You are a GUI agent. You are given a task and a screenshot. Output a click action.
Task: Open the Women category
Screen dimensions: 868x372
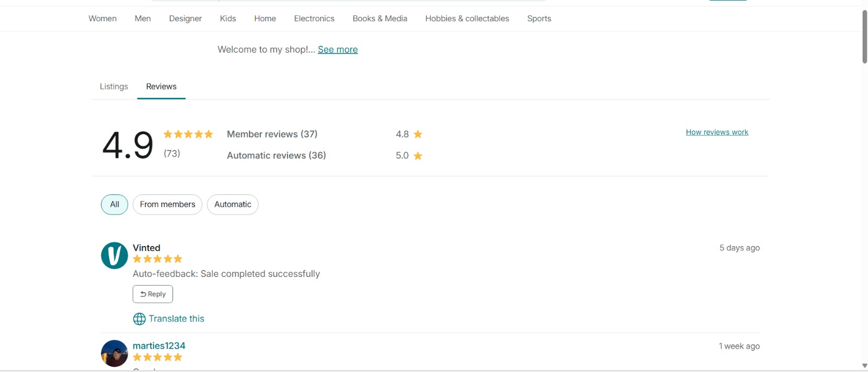point(103,18)
